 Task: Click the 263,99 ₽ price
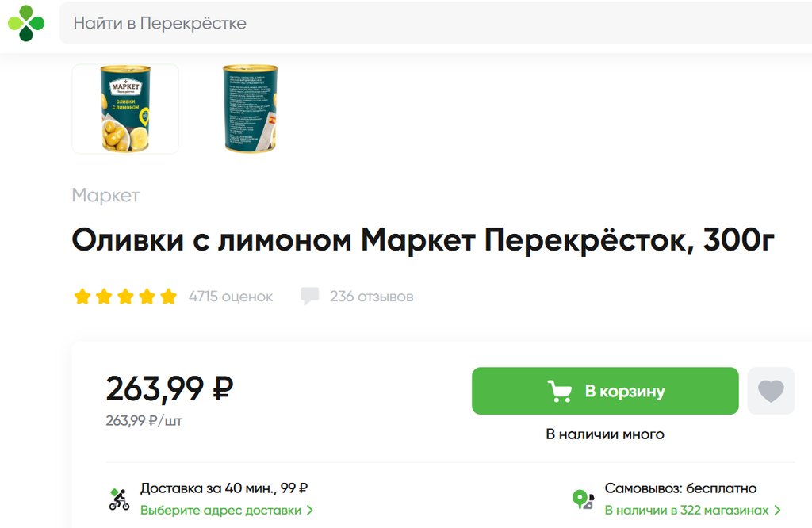coord(169,388)
